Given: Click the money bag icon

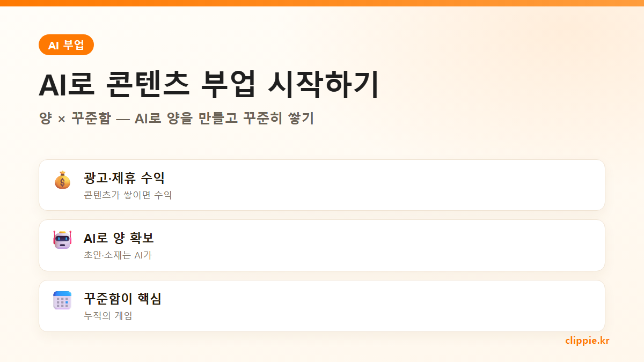Looking at the screenshot, I should 62,180.
